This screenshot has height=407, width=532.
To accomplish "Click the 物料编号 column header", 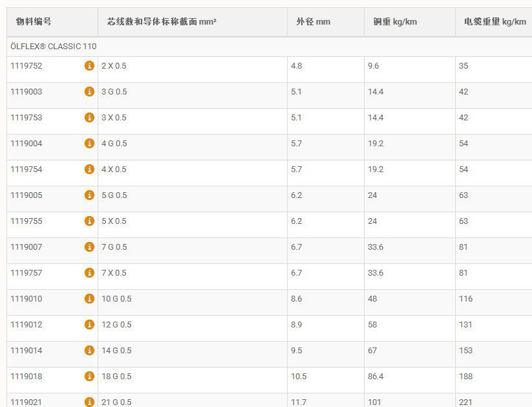I will coord(34,22).
